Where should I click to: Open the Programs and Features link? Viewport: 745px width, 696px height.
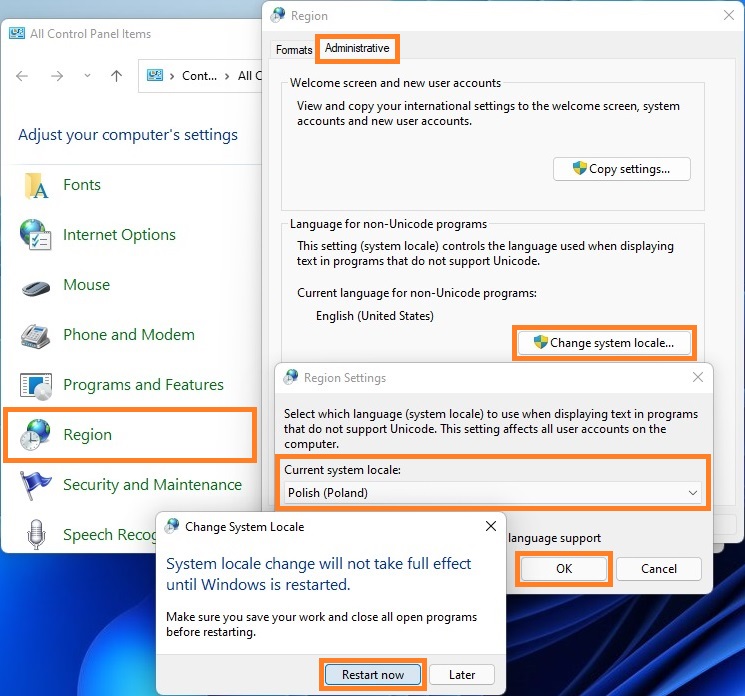(x=143, y=384)
